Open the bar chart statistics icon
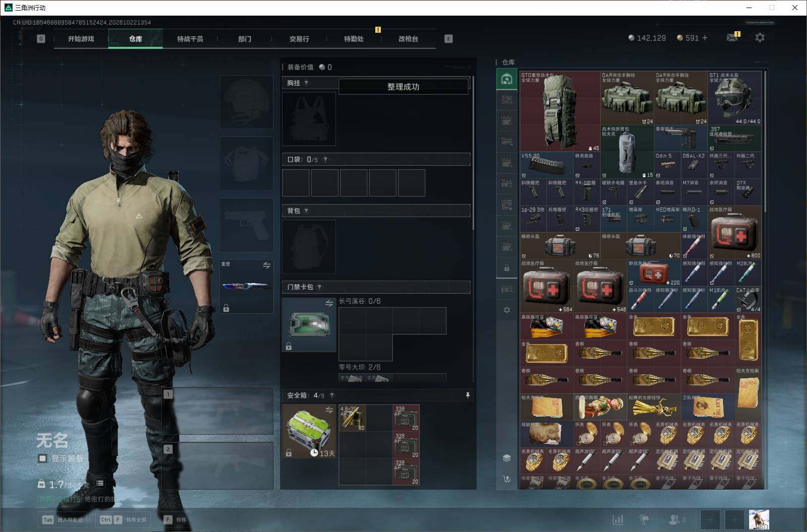 point(618,519)
